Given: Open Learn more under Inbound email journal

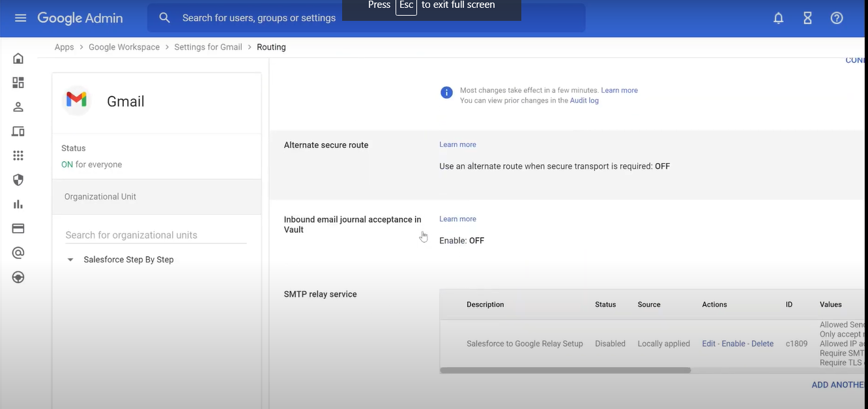Looking at the screenshot, I should pos(457,219).
